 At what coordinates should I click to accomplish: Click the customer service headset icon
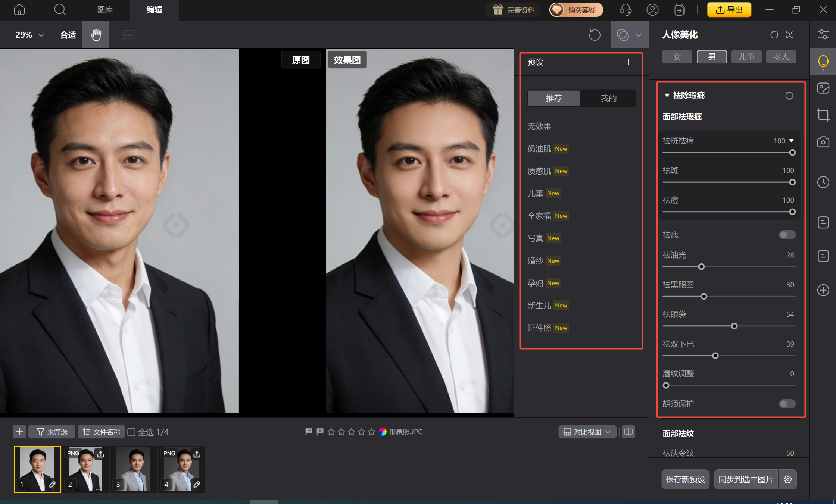pyautogui.click(x=626, y=10)
